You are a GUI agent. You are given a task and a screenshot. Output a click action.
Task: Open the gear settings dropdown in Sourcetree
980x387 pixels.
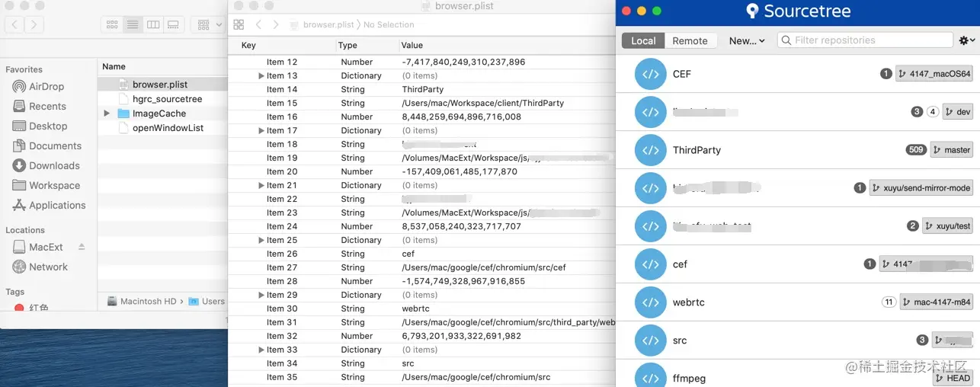(x=967, y=40)
